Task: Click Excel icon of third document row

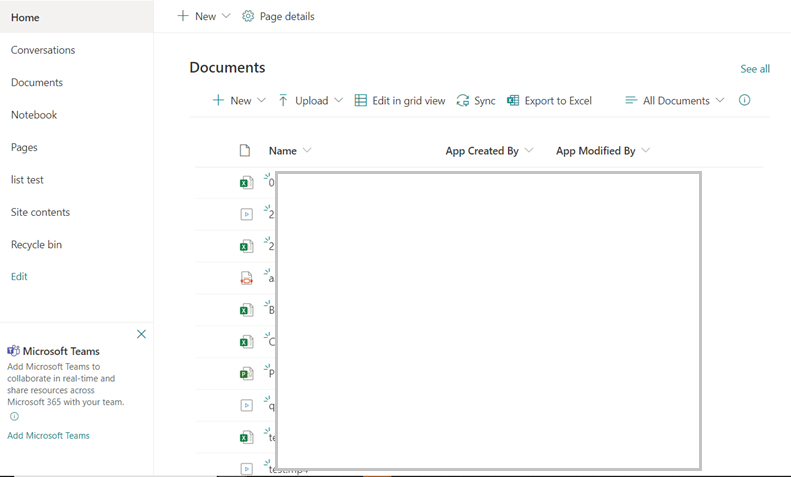Action: click(x=246, y=246)
